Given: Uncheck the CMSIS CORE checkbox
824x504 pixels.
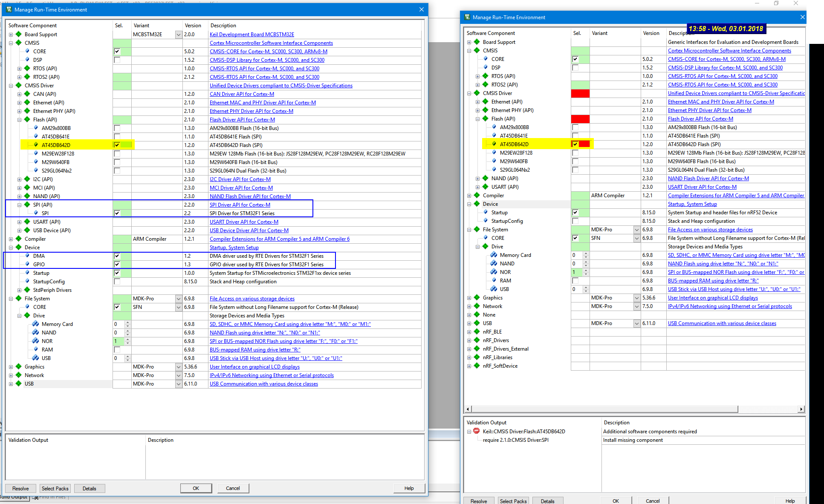Looking at the screenshot, I should [x=117, y=51].
